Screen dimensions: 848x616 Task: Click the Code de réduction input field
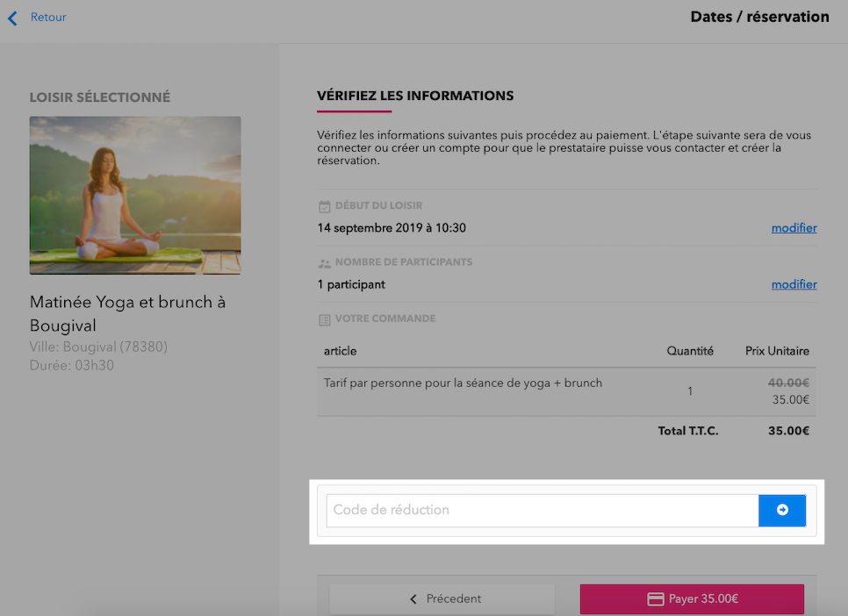pos(543,510)
